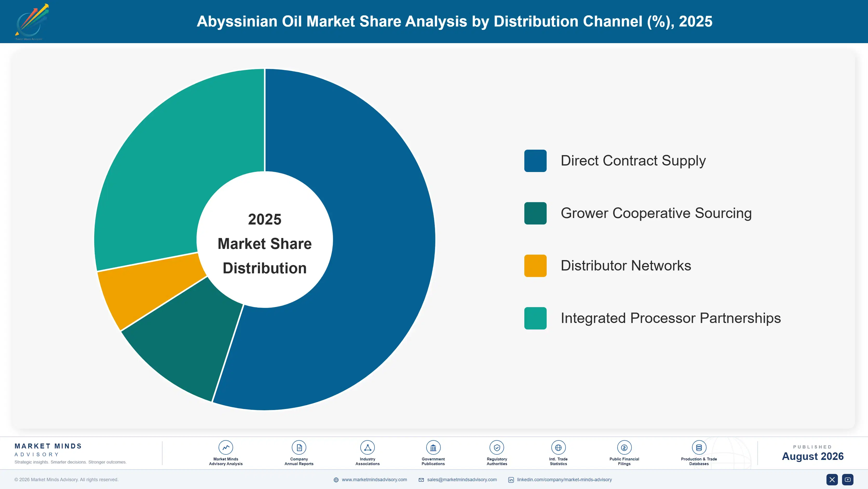Click the Distributor Networks orange legend swatch
The image size is (868, 489).
tap(535, 266)
